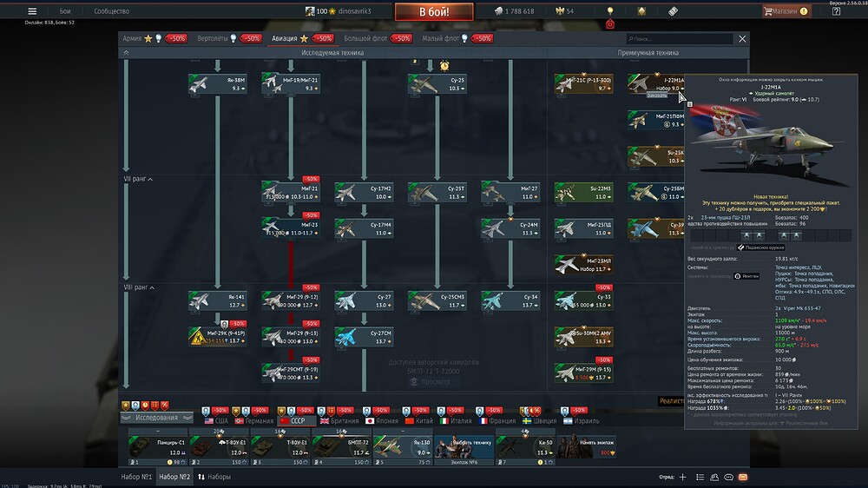The height and width of the screenshot is (488, 868).
Task: Select the premium МиГ-21С (Р-13-300) card
Action: pyautogui.click(x=583, y=83)
